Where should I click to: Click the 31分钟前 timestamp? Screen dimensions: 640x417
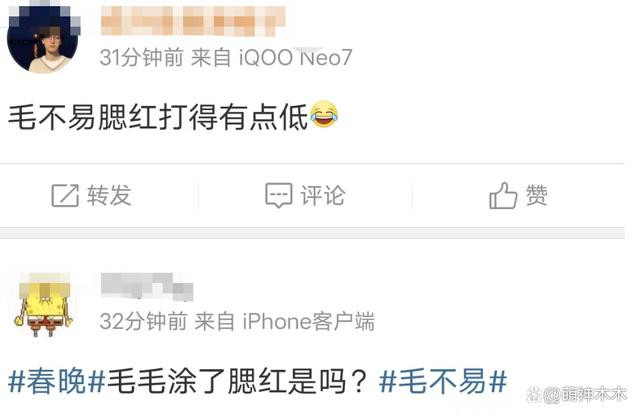click(x=141, y=58)
